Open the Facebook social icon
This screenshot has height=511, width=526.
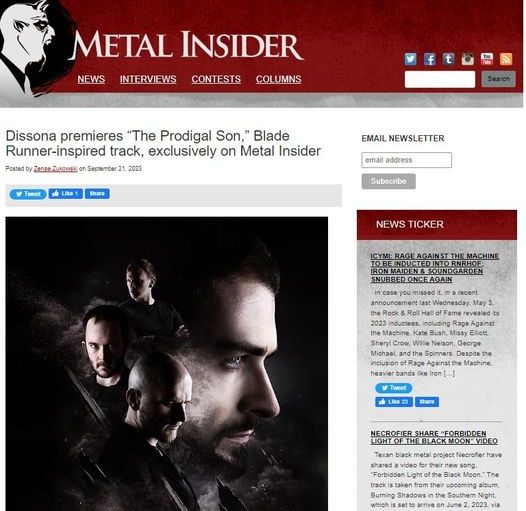coord(429,59)
